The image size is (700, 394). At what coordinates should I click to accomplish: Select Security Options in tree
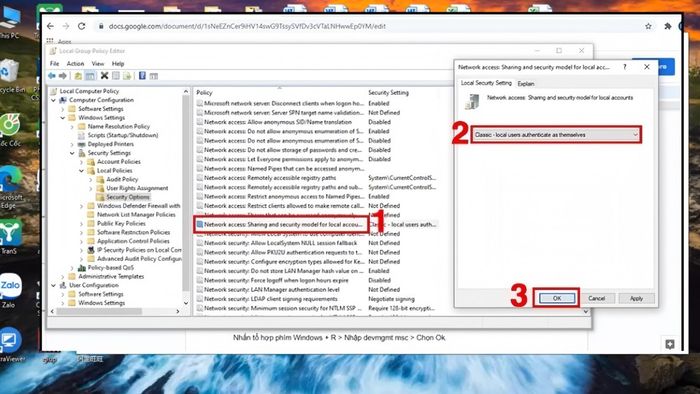point(128,197)
